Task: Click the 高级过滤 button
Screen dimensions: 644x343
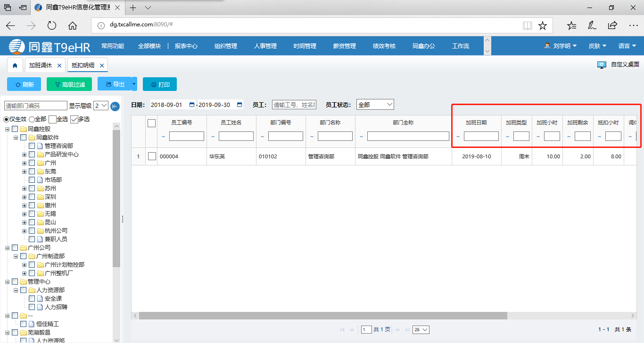Action: pyautogui.click(x=69, y=84)
